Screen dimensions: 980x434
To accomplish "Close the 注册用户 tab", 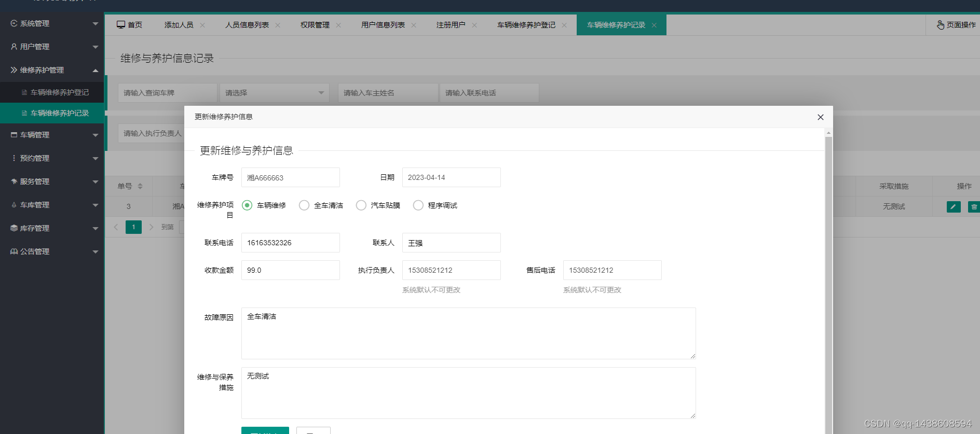I will [474, 25].
